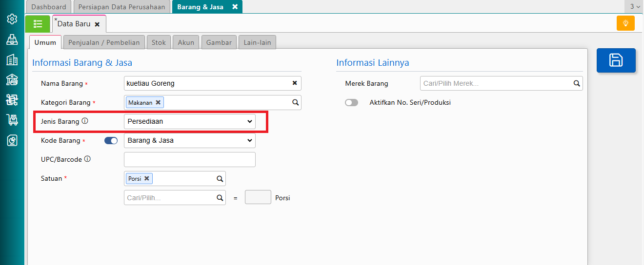Open the Umum tab
Image resolution: width=644 pixels, height=265 pixels.
pyautogui.click(x=45, y=42)
